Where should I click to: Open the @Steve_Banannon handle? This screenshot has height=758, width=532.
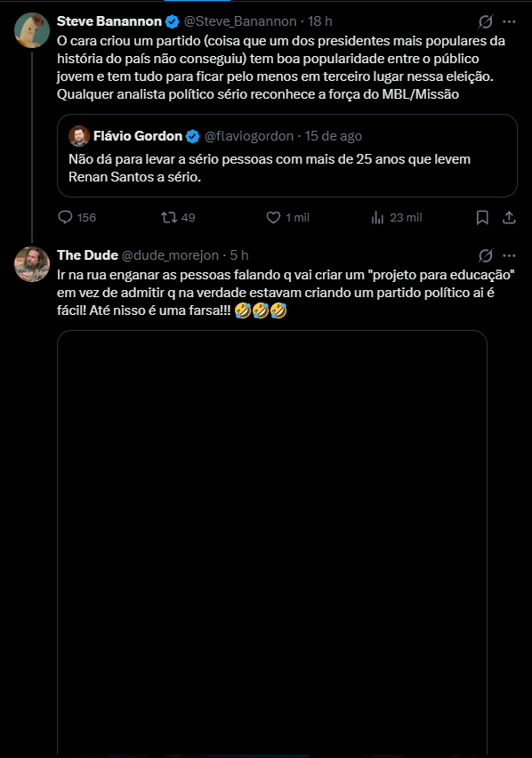click(240, 21)
